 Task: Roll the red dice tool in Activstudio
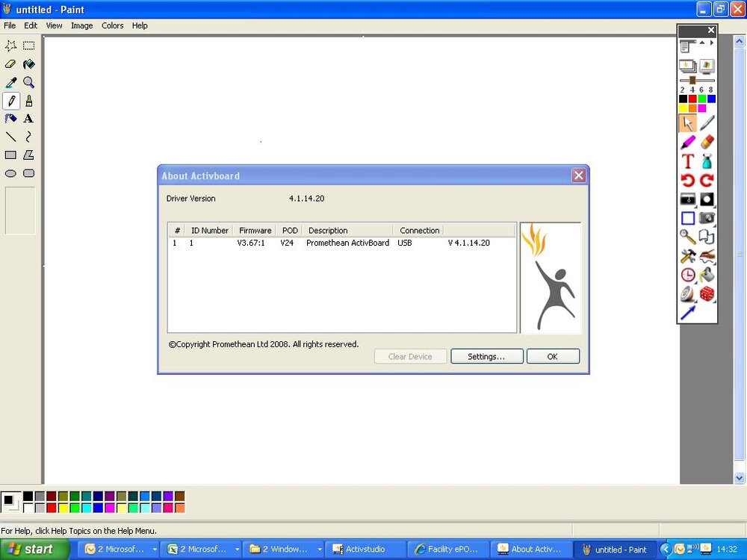707,293
